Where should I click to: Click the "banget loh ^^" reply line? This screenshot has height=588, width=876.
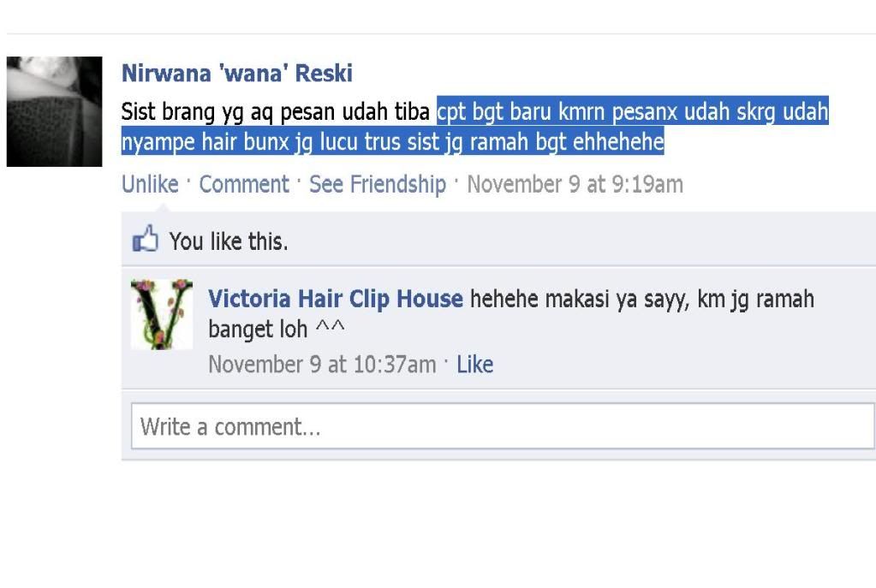pyautogui.click(x=277, y=329)
